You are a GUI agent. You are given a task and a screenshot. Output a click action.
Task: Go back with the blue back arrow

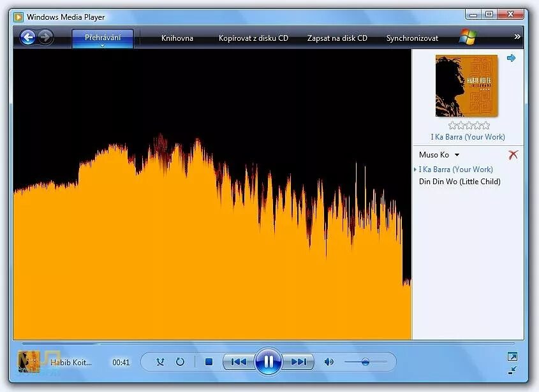28,37
